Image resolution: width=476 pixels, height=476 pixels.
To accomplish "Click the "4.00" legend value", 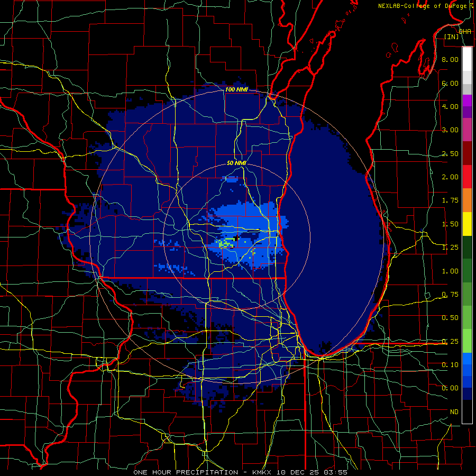I will point(450,106).
